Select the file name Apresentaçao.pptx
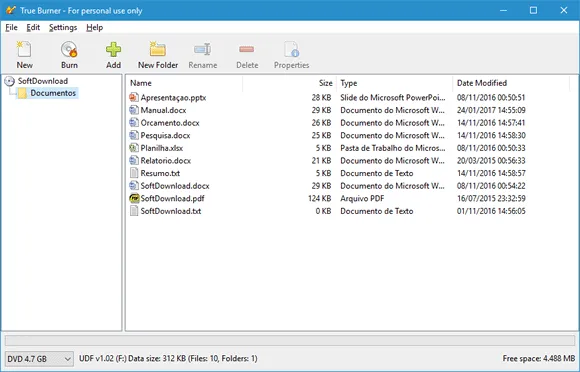 (x=173, y=98)
